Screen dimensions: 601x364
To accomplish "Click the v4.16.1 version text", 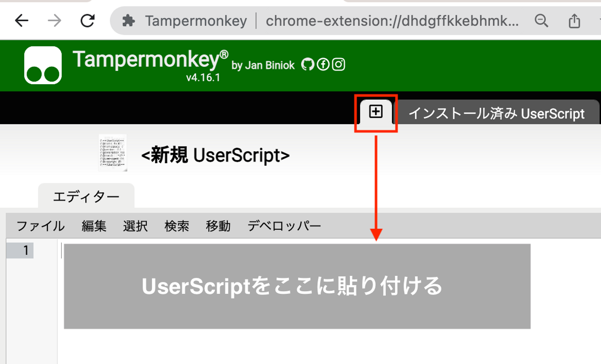I will (x=203, y=78).
